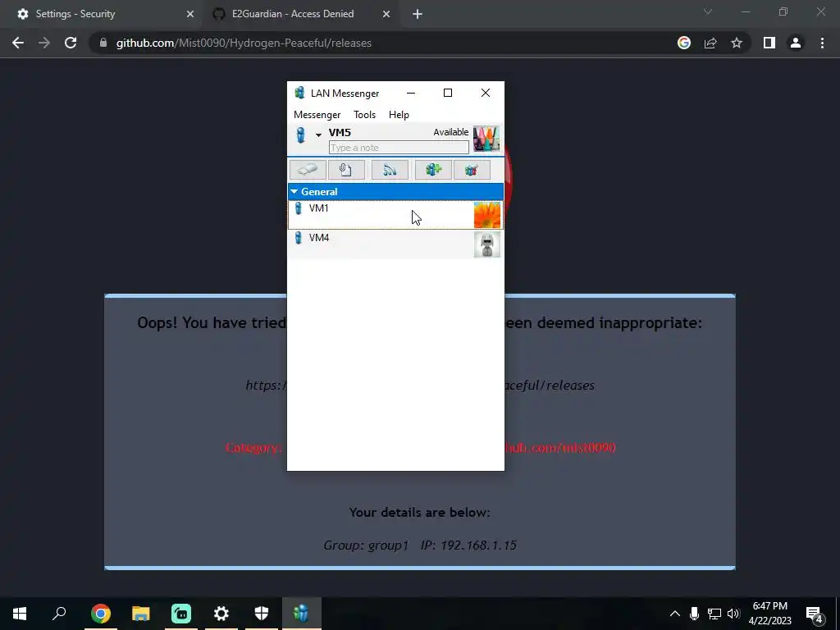Viewport: 840px width, 630px height.
Task: Open the Windows Start menu
Action: (20, 614)
